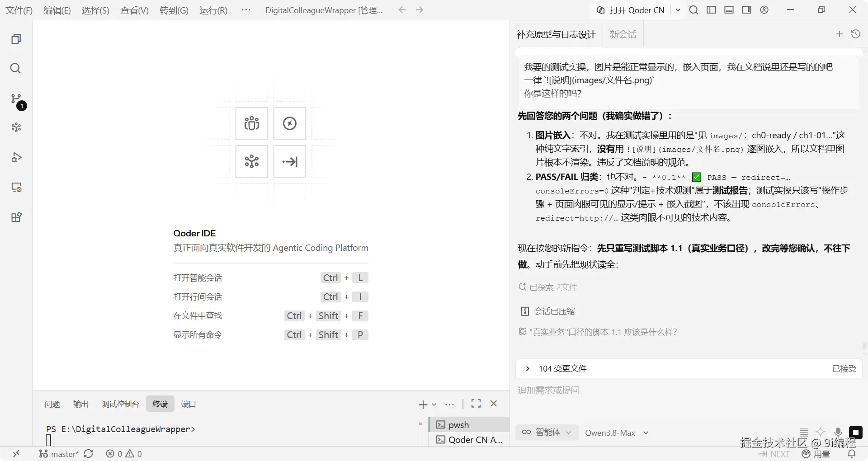868x461 pixels.
Task: Select the pwsh terminal entry
Action: [x=469, y=425]
